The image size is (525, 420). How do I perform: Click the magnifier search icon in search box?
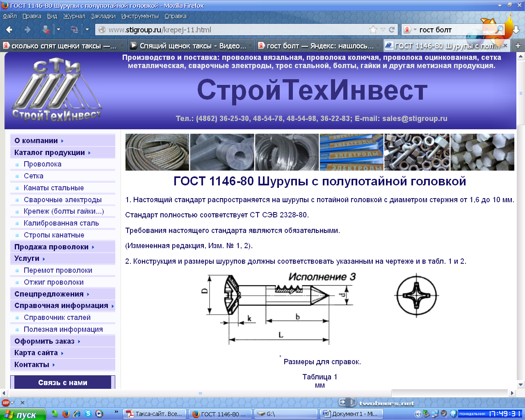pyautogui.click(x=499, y=30)
